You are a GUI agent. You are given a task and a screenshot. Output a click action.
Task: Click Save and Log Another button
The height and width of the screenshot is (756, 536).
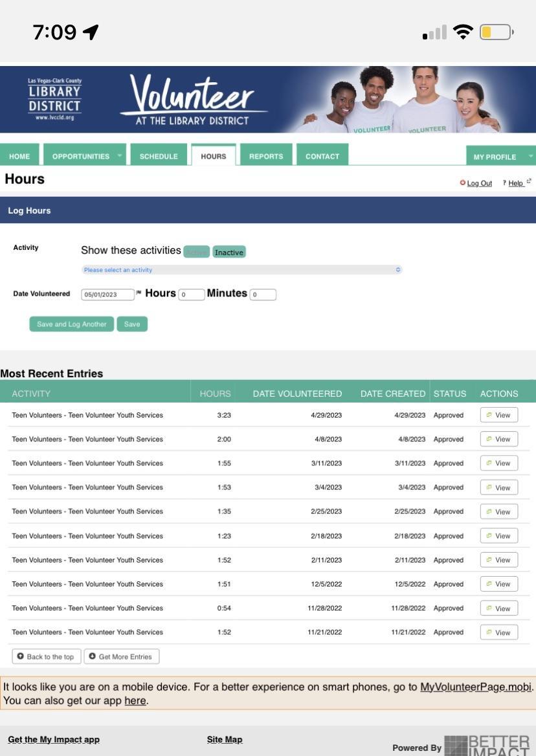click(x=72, y=324)
